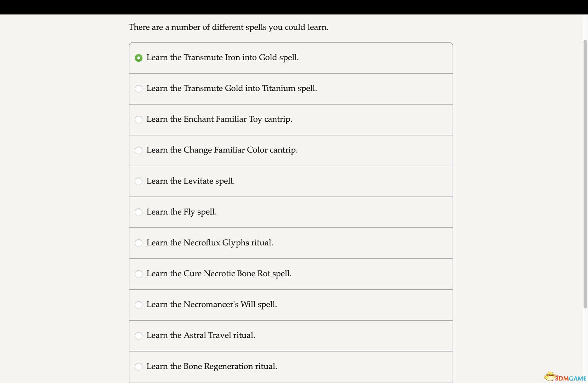
Task: Choose the Transmute Gold into Titanium spell
Action: click(138, 89)
